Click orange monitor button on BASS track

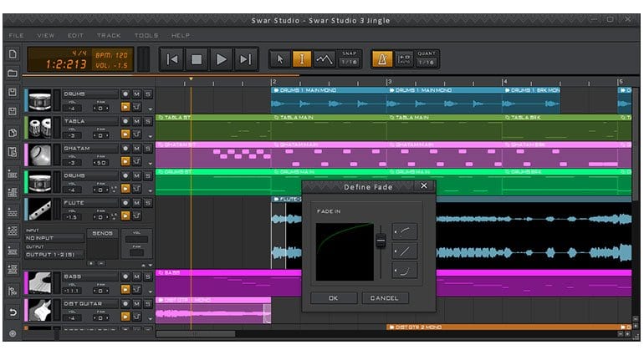(125, 290)
